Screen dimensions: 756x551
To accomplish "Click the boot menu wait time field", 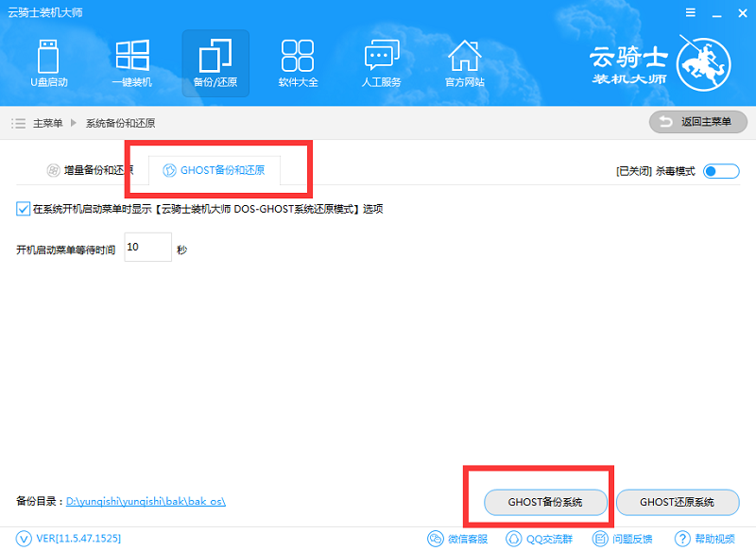I will pyautogui.click(x=148, y=248).
